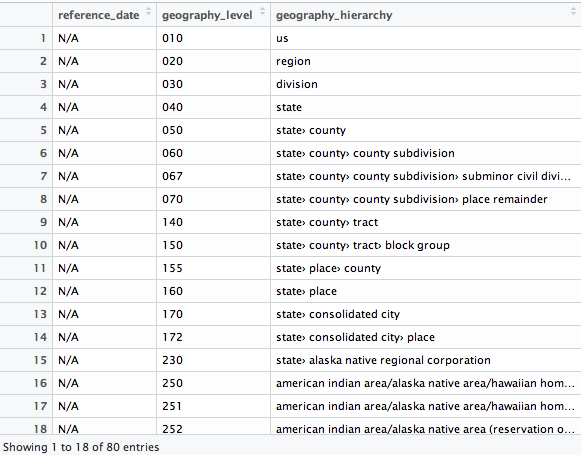
Task: Click truncated subminor civil division cell
Action: point(426,176)
